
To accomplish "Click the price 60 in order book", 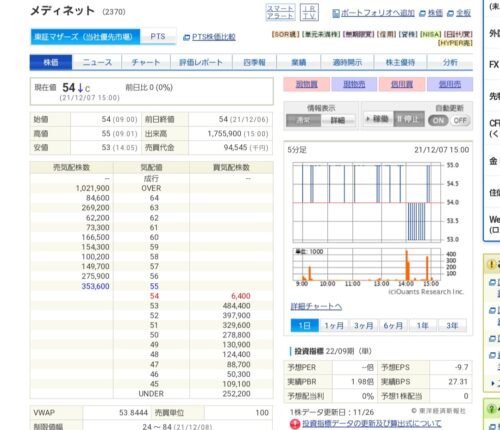I will pyautogui.click(x=154, y=237).
